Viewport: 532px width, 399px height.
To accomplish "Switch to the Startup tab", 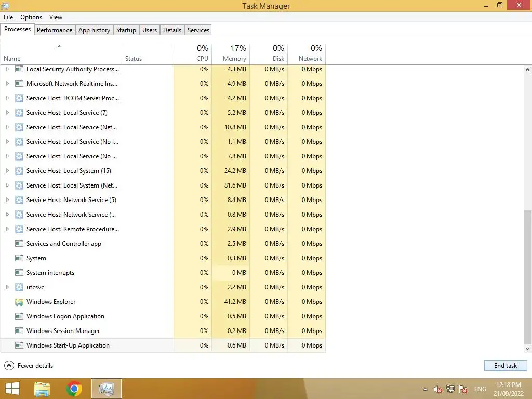I will point(126,30).
